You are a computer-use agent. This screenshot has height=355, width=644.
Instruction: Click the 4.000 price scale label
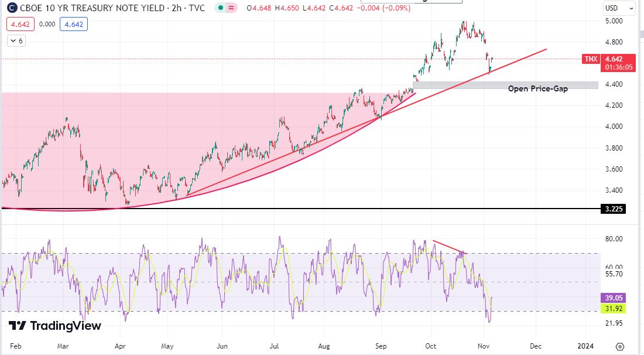click(x=614, y=127)
